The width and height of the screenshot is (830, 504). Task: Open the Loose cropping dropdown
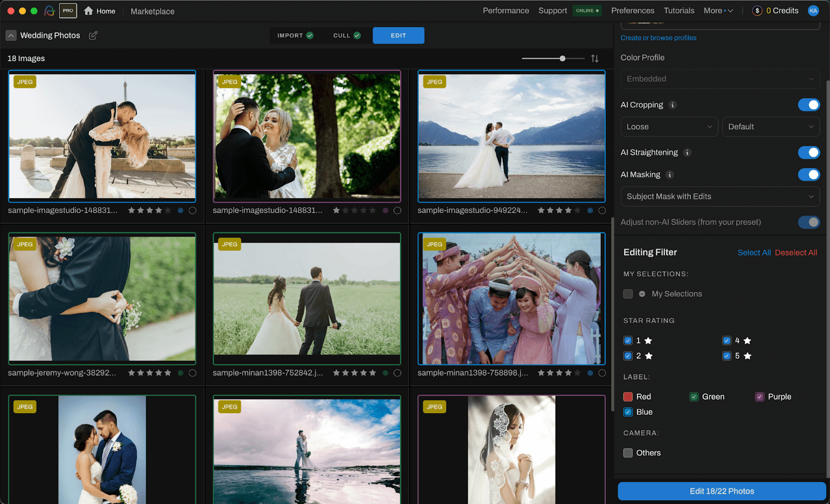point(669,127)
